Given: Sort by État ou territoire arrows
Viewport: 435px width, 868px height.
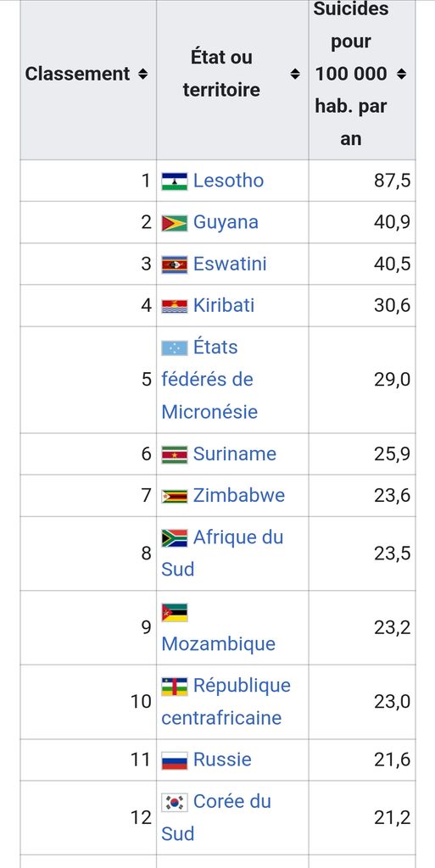Looking at the screenshot, I should click(x=296, y=74).
